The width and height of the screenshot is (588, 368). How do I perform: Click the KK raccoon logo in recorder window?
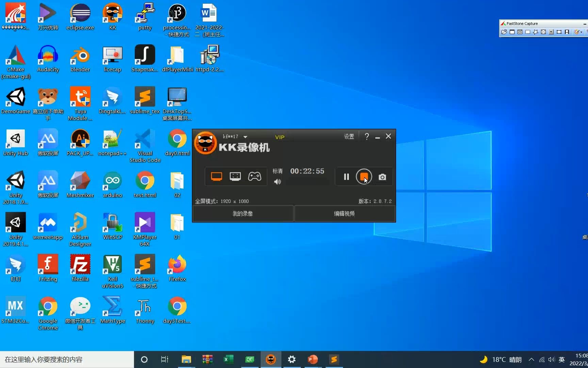coord(205,143)
